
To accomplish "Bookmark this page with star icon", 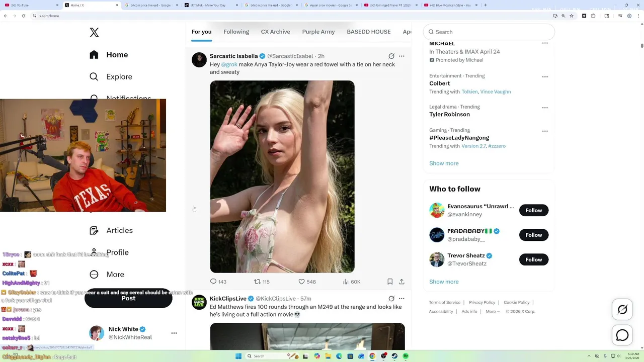I will (572, 16).
